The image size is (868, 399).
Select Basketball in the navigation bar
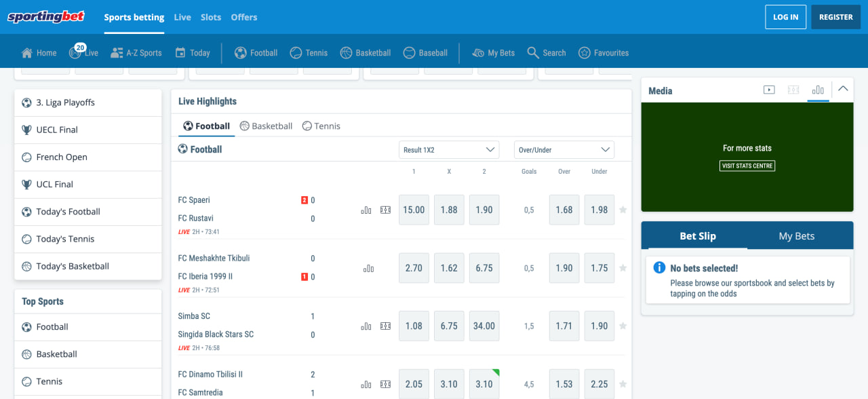[366, 53]
